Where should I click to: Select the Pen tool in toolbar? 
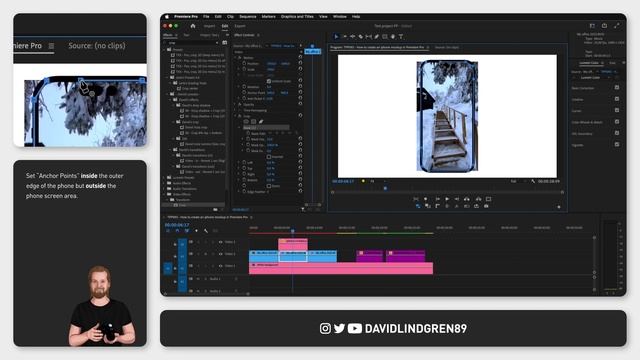377,37
